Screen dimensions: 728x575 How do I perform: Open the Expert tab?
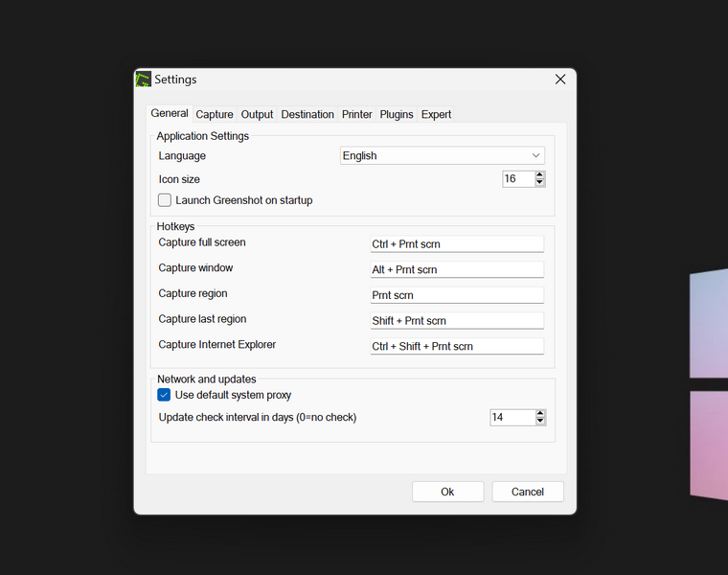pos(436,114)
